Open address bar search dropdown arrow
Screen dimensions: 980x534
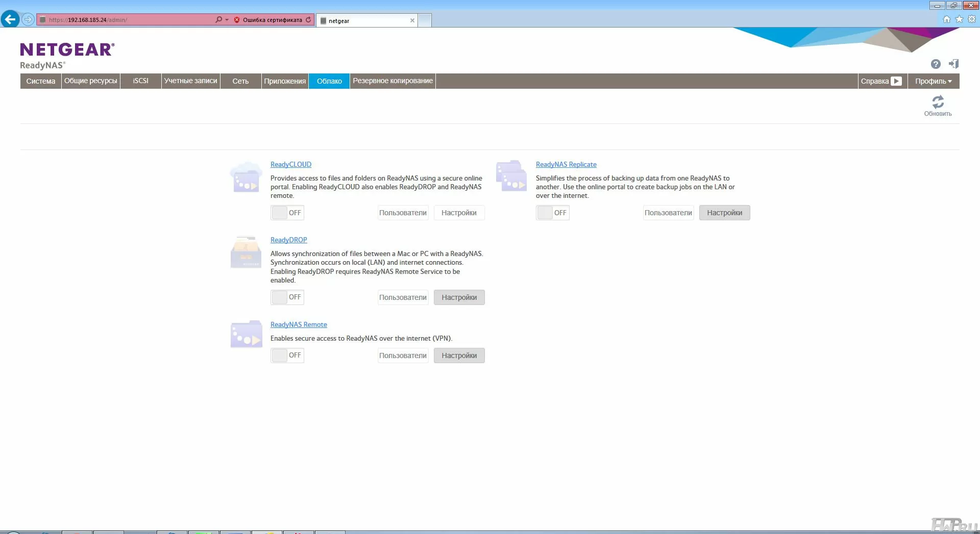coord(227,20)
